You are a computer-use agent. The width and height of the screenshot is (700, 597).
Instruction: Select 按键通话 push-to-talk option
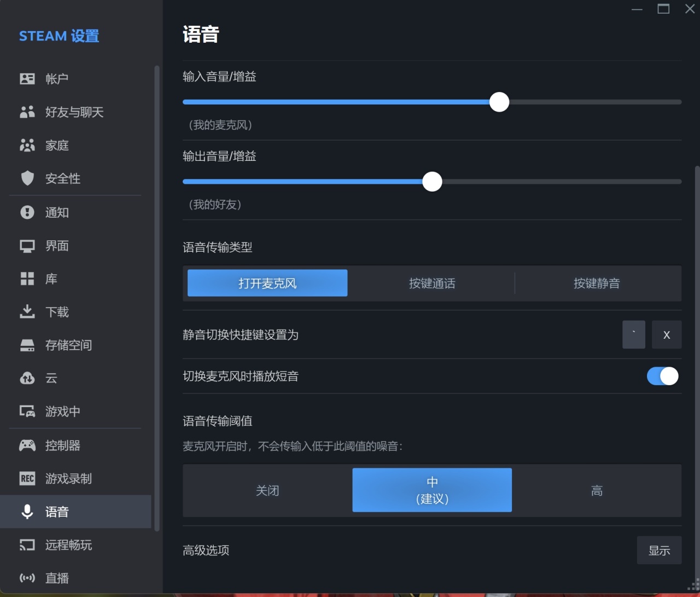(x=432, y=283)
